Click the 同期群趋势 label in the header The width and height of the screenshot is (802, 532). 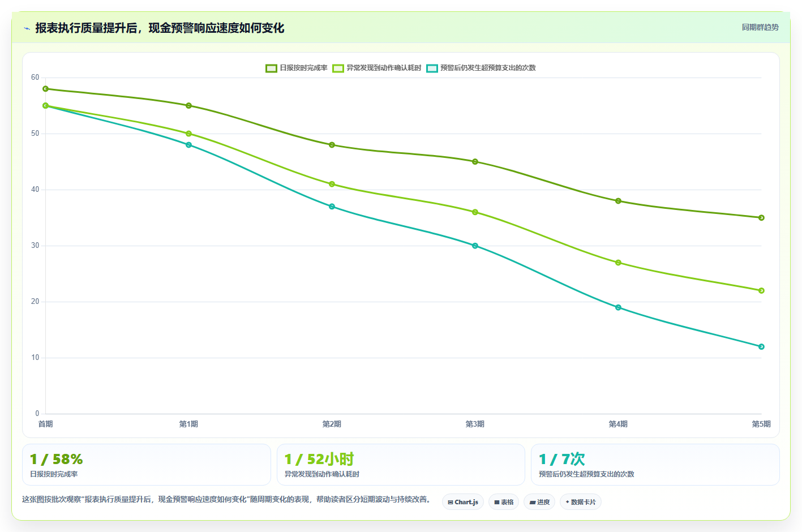[760, 27]
